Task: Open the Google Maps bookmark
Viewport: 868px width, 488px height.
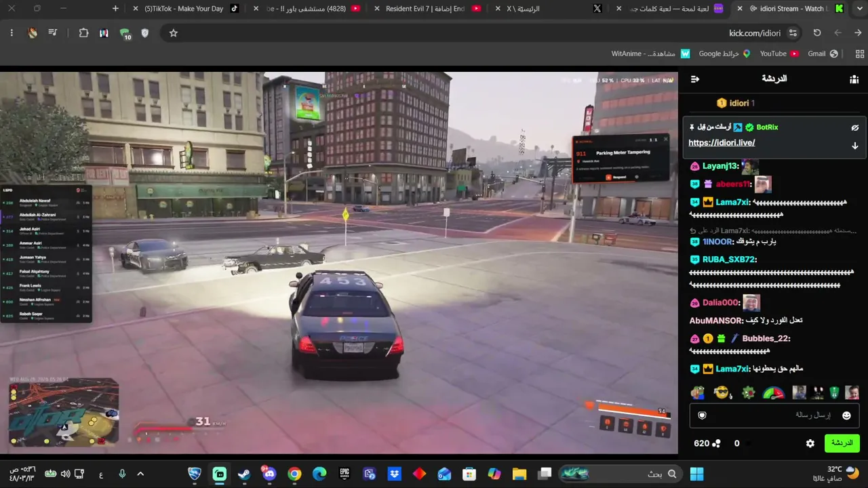Action: coord(724,54)
